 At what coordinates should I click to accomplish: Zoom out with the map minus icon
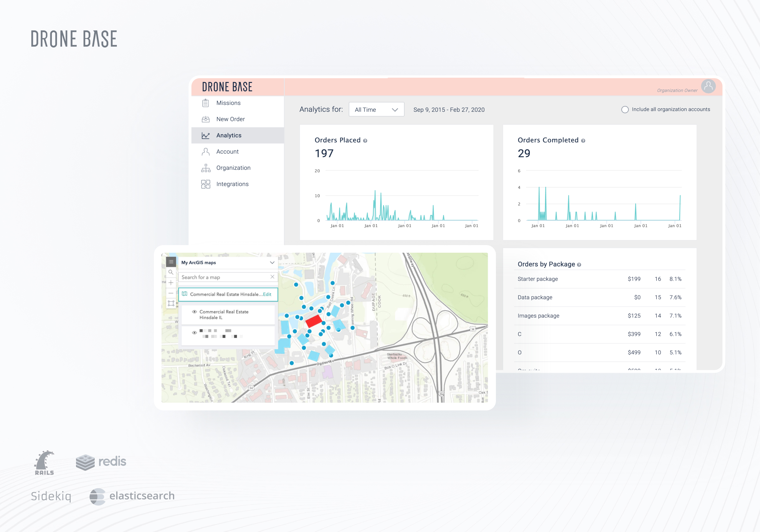tap(171, 293)
